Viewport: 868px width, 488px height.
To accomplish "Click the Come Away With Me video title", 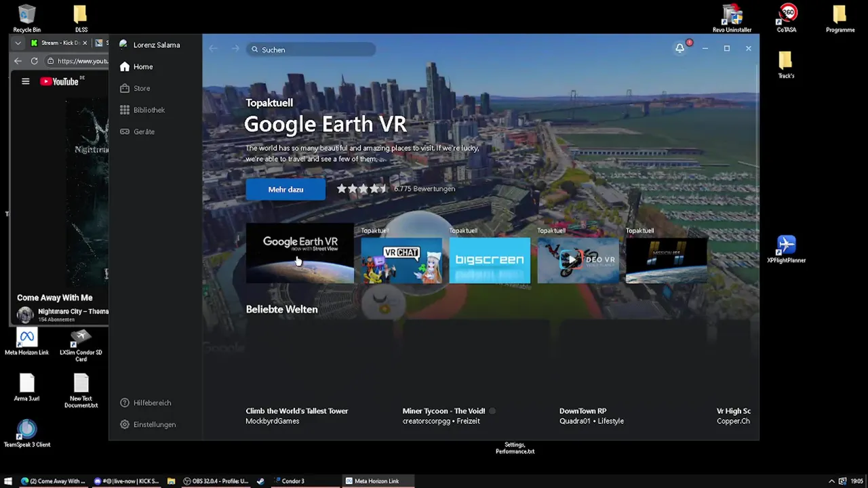I will point(54,298).
